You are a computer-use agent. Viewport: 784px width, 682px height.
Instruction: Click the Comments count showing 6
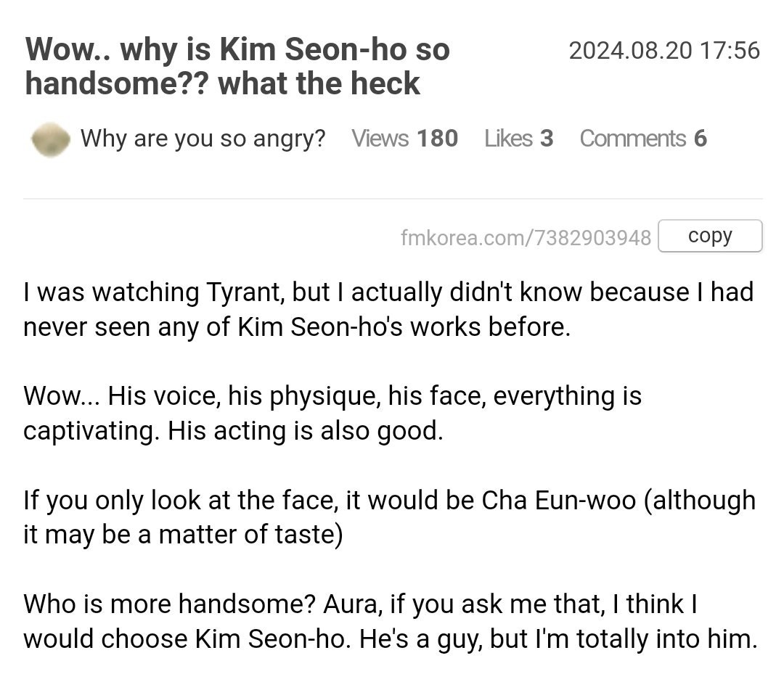pyautogui.click(x=699, y=139)
